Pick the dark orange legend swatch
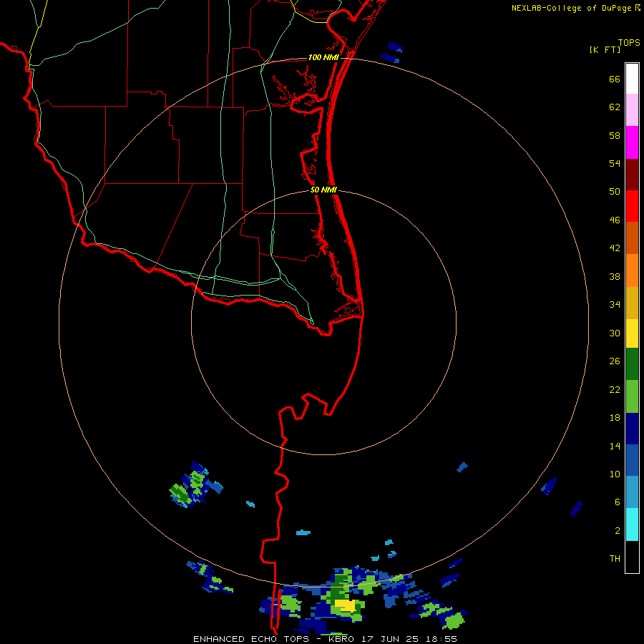The image size is (644, 644). pyautogui.click(x=632, y=238)
